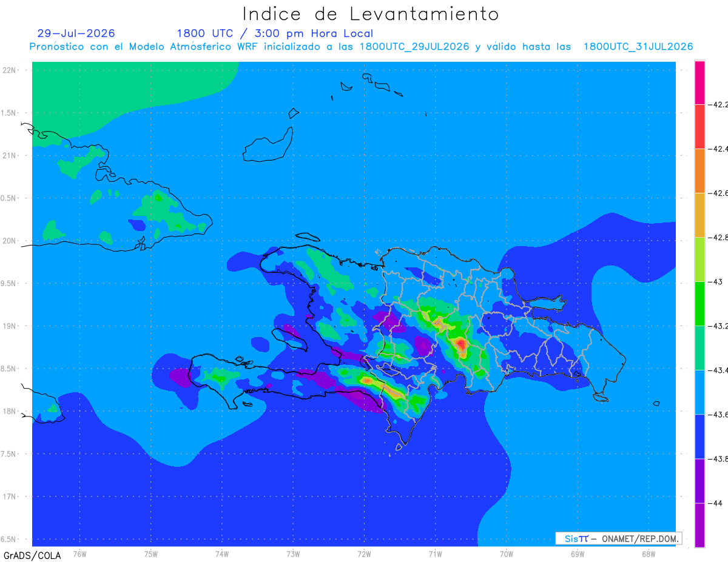Screen dimensions: 728x562
Task: Pick the indigo swatch below -43.8
Action: pos(699,481)
